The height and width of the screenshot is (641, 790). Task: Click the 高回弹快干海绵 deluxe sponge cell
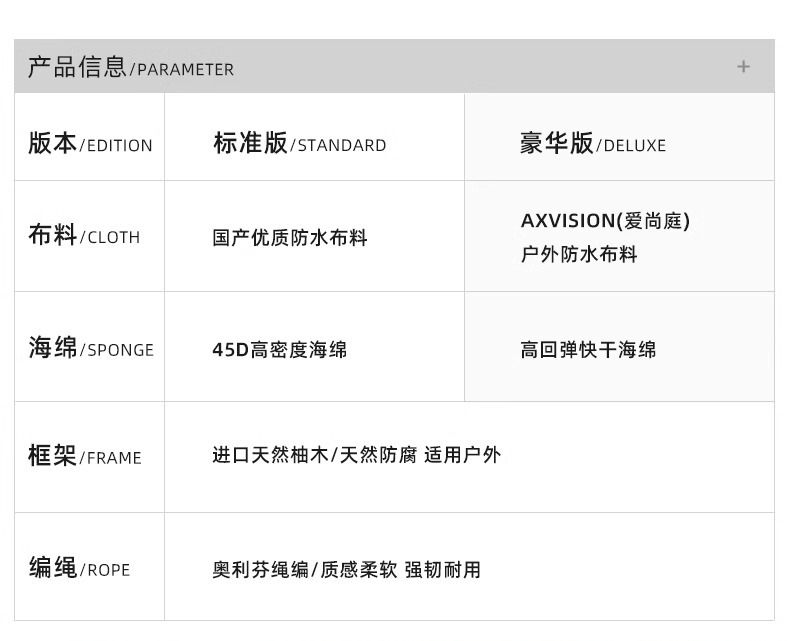588,350
